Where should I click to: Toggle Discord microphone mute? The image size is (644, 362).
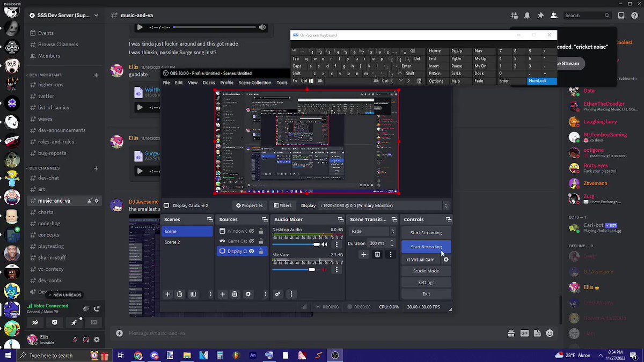click(75, 339)
